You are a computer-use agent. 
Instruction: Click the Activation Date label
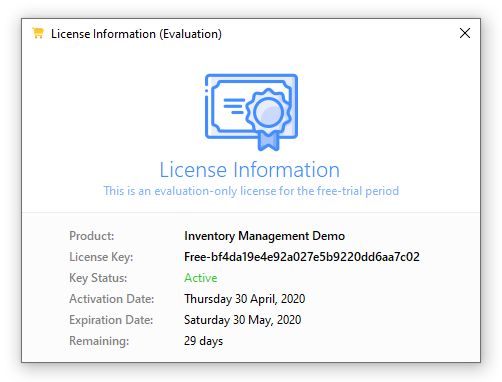tap(112, 299)
